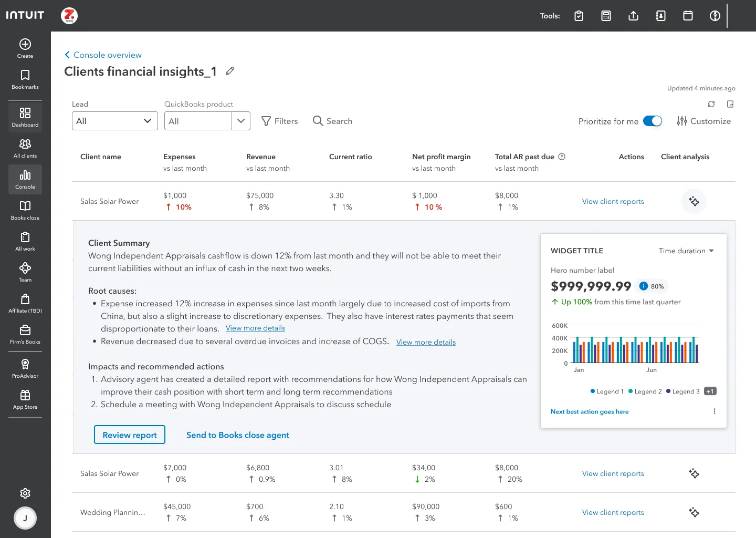Open Team in the sidebar
Screen dimensions: 756x538
(25, 272)
